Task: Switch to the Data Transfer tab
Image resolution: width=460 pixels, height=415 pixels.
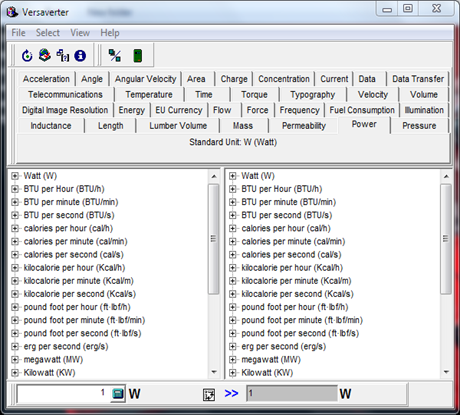Action: [418, 79]
